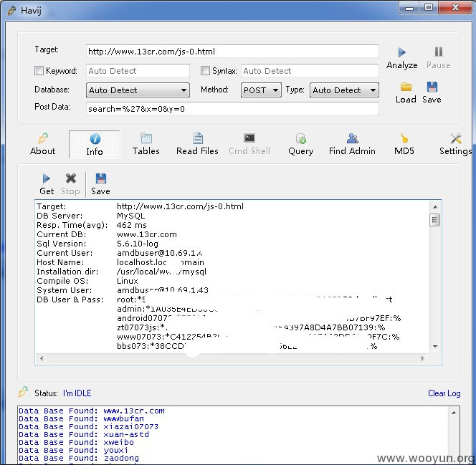Image resolution: width=476 pixels, height=465 pixels.
Task: Enable the Syntax checkbox
Action: coord(205,71)
